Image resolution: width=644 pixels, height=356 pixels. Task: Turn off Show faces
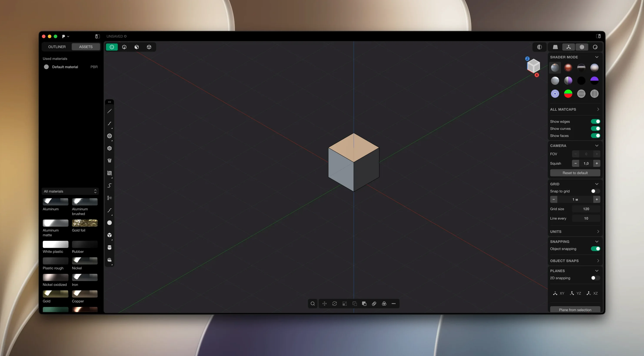pos(596,136)
